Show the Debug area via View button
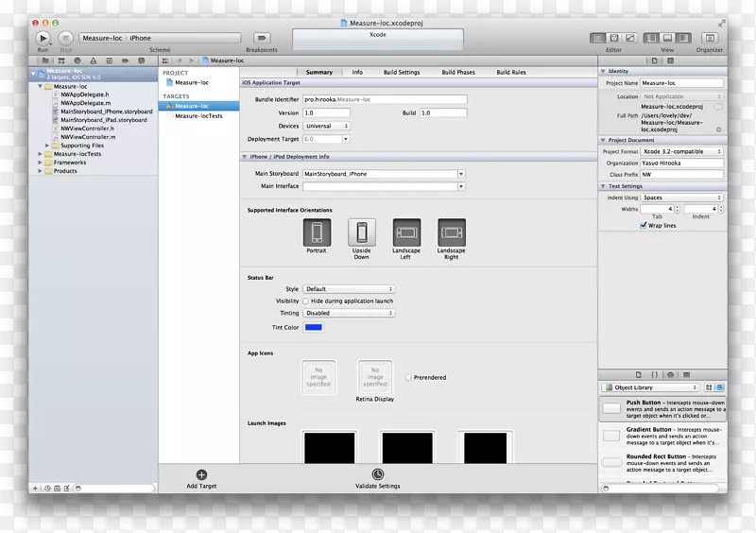The width and height of the screenshot is (756, 533). (x=667, y=38)
